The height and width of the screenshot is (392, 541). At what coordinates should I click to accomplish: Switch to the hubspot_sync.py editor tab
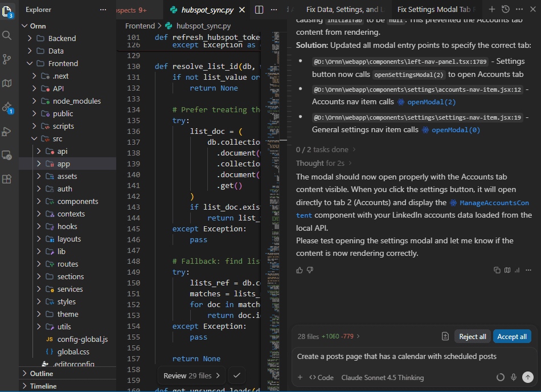[208, 10]
